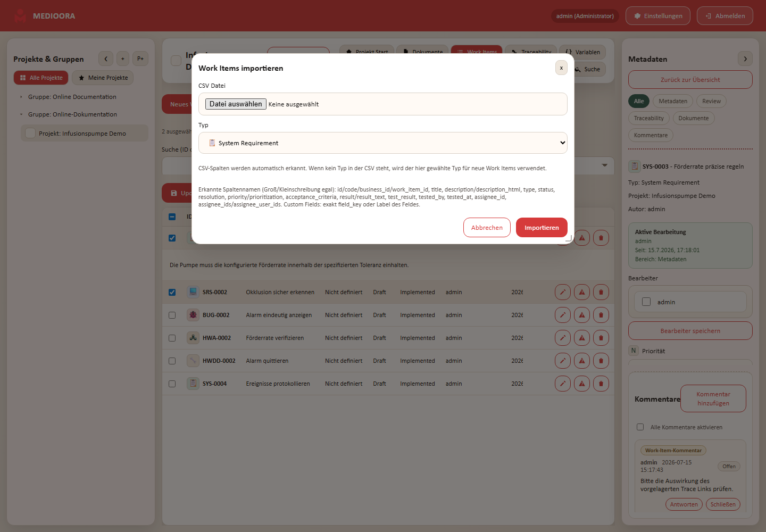Expand 'Gruppe: Online-Dokumentation' tree node
Viewport: 766px width, 532px height.
coord(21,114)
